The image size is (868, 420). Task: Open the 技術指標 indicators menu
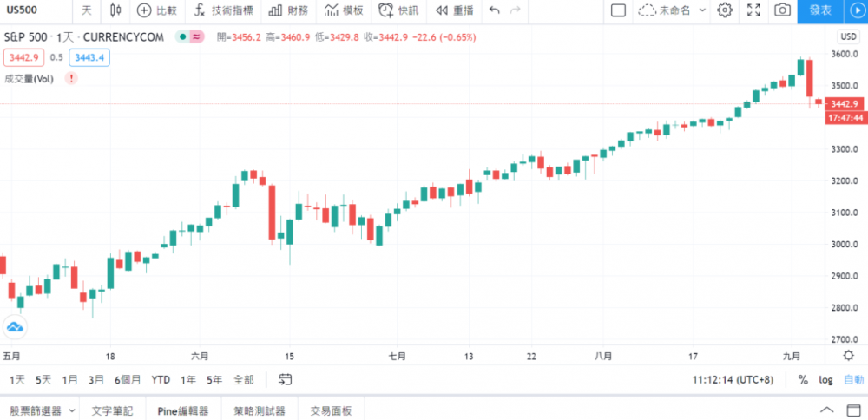click(223, 10)
